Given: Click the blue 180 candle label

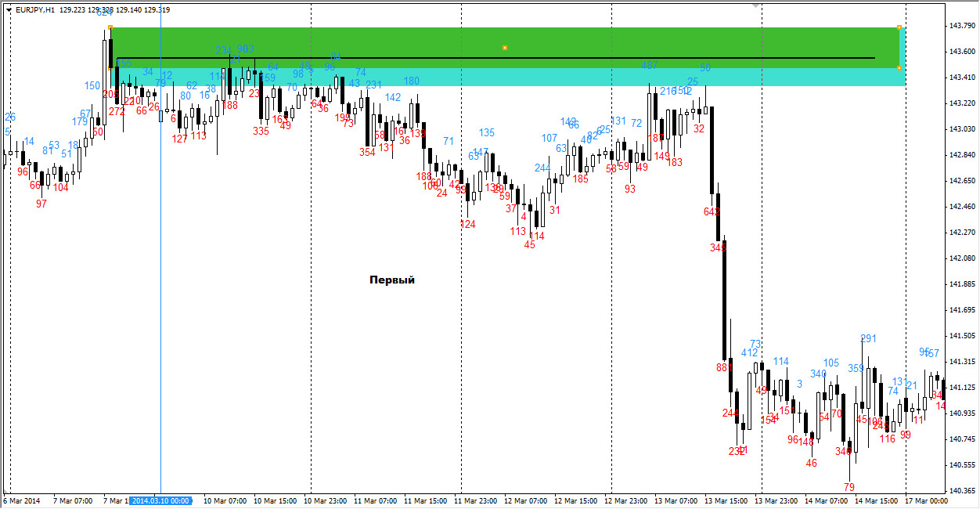Looking at the screenshot, I should point(412,81).
